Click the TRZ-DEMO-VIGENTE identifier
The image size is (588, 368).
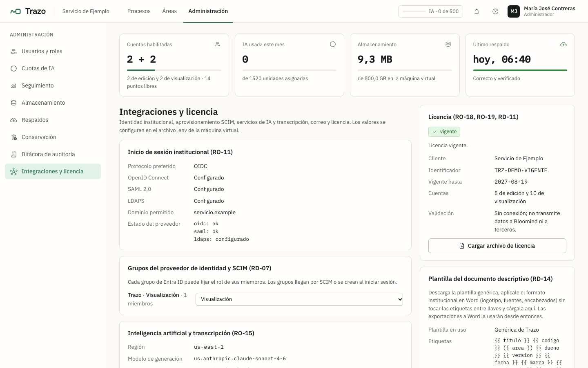click(521, 170)
